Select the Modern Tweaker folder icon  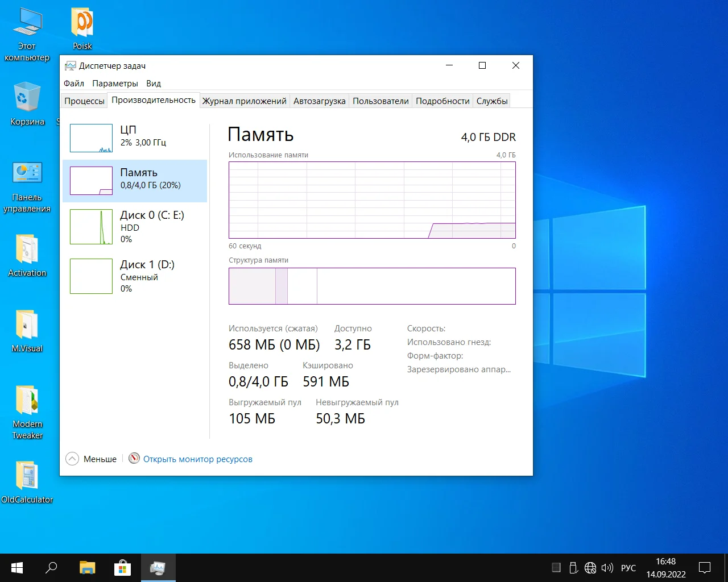click(27, 412)
